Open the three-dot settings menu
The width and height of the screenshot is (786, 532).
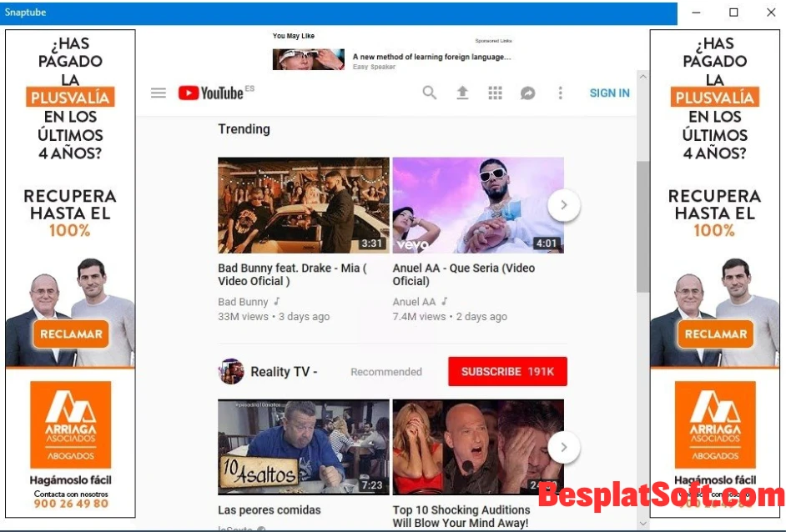560,93
